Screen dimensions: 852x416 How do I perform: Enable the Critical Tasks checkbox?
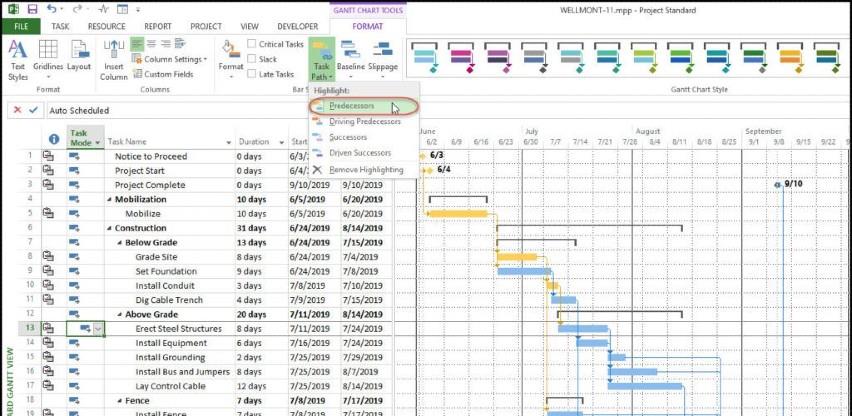coord(253,45)
